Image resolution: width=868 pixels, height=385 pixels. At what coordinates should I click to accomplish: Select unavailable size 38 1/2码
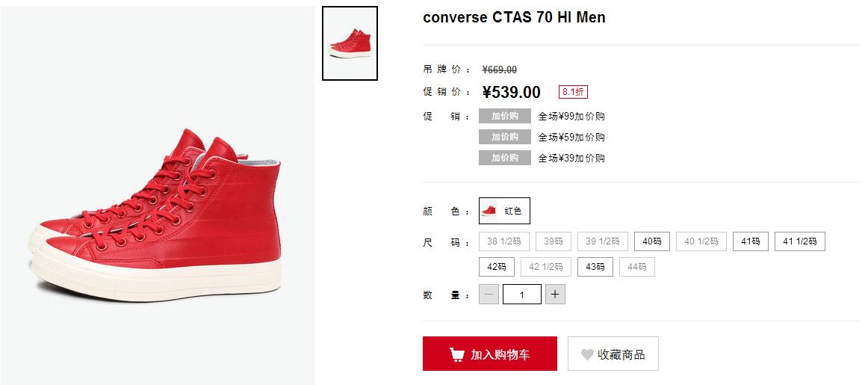(x=503, y=241)
